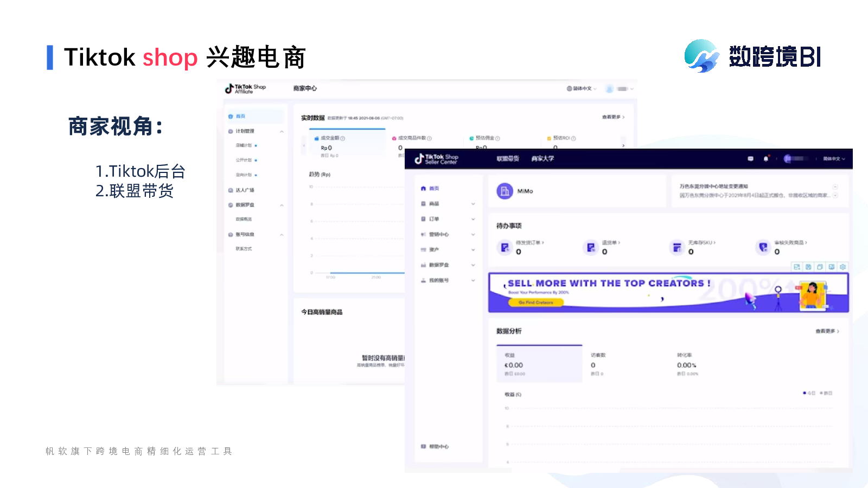The height and width of the screenshot is (488, 868).
Task: Collapse 数据罗盘 section in Affiliate sidebar
Action: pos(282,205)
